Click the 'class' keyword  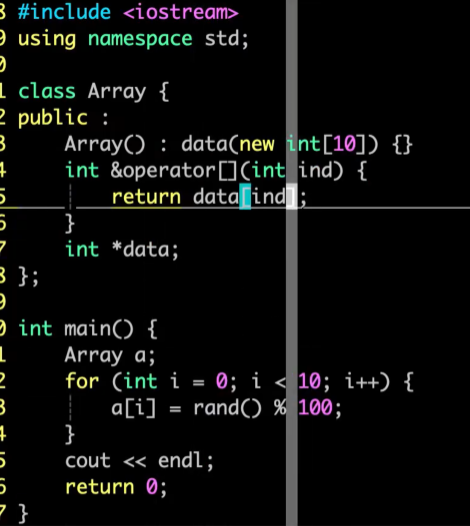pos(47,91)
